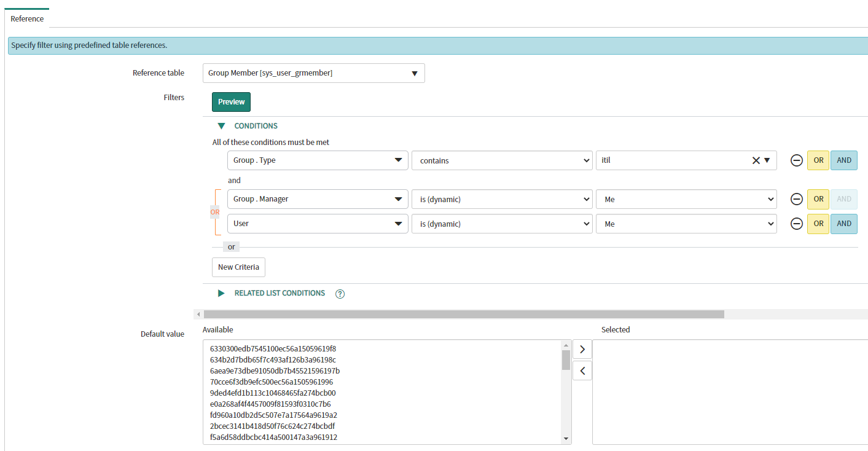
Task: Open the itil reference lookup arrow
Action: [x=766, y=160]
